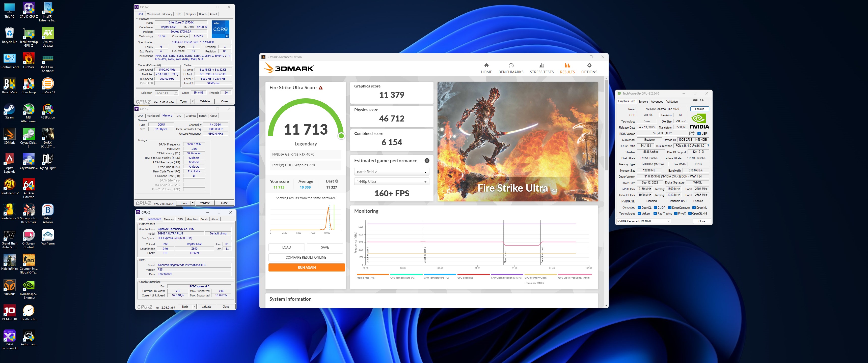Image resolution: width=868 pixels, height=363 pixels.
Task: Open Sensors tab in GPU-Z
Action: tap(643, 101)
